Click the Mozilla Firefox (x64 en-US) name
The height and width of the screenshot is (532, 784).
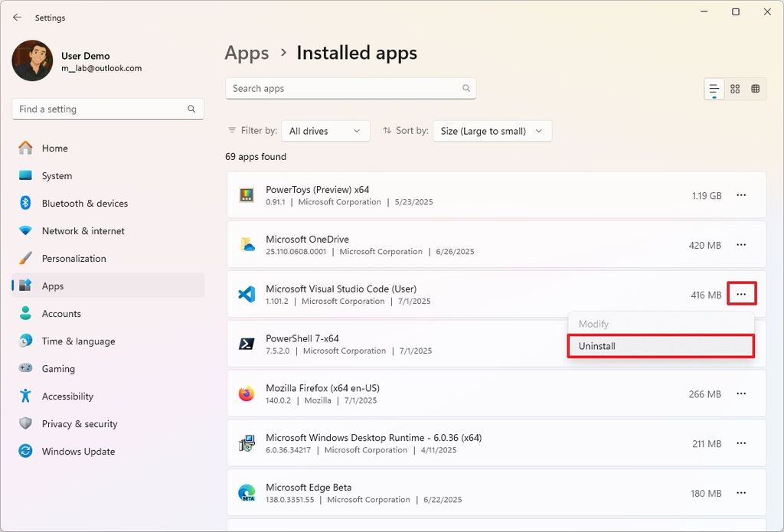point(322,388)
